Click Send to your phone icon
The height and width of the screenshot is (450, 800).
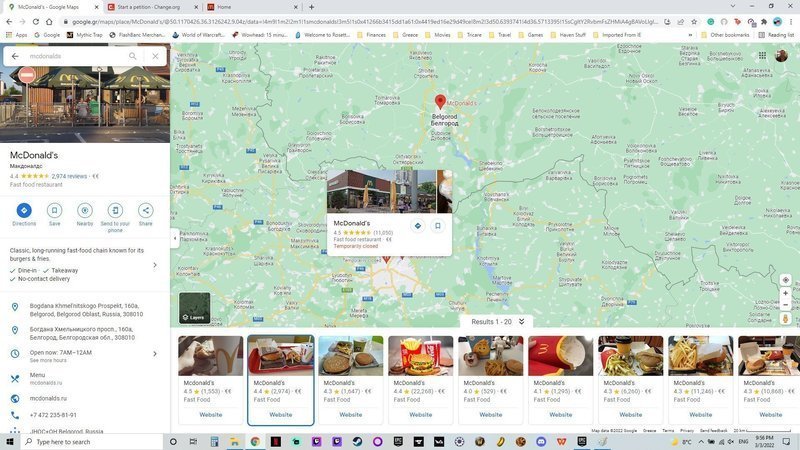[x=115, y=210]
